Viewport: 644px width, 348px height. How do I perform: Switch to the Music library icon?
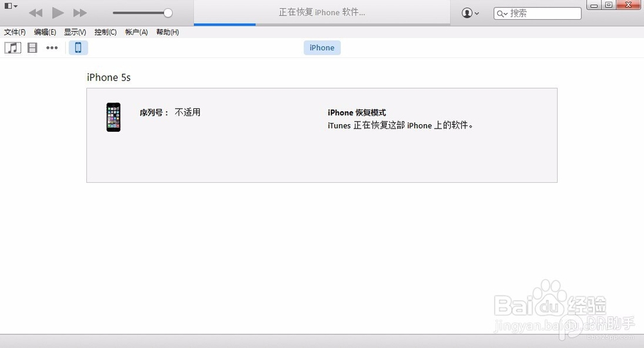[13, 48]
